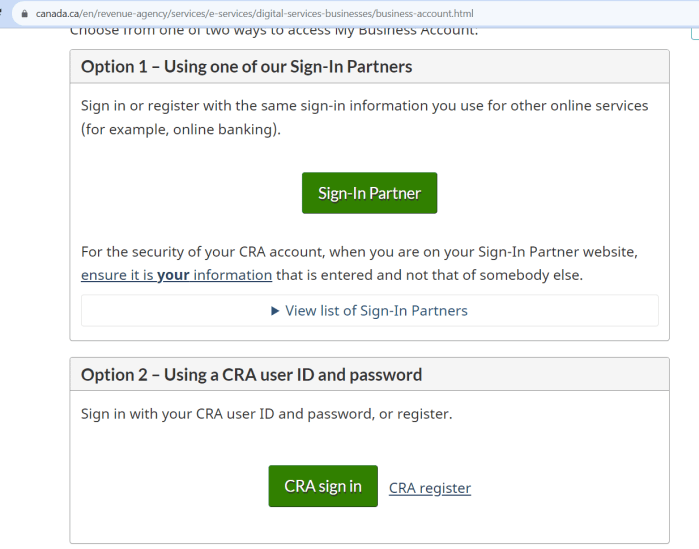Click the 'Choose from one of two ways' text
699x549 pixels.
pyautogui.click(x=273, y=31)
